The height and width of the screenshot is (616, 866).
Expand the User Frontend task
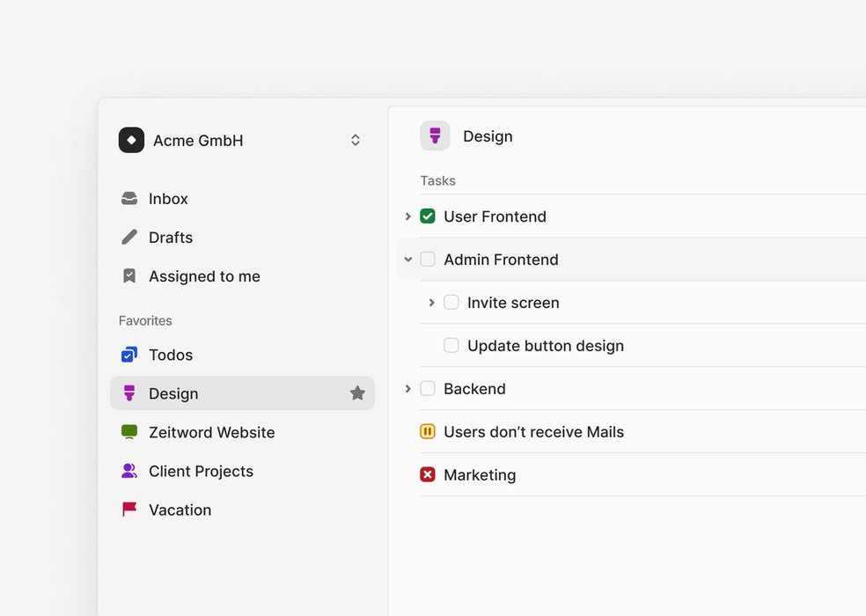point(407,216)
